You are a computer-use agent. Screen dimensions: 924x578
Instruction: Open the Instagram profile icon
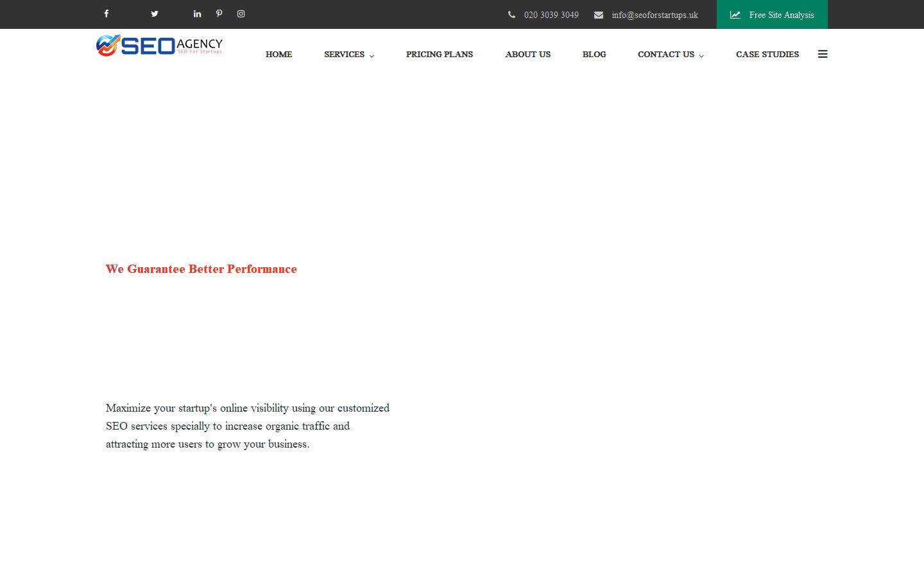[241, 13]
